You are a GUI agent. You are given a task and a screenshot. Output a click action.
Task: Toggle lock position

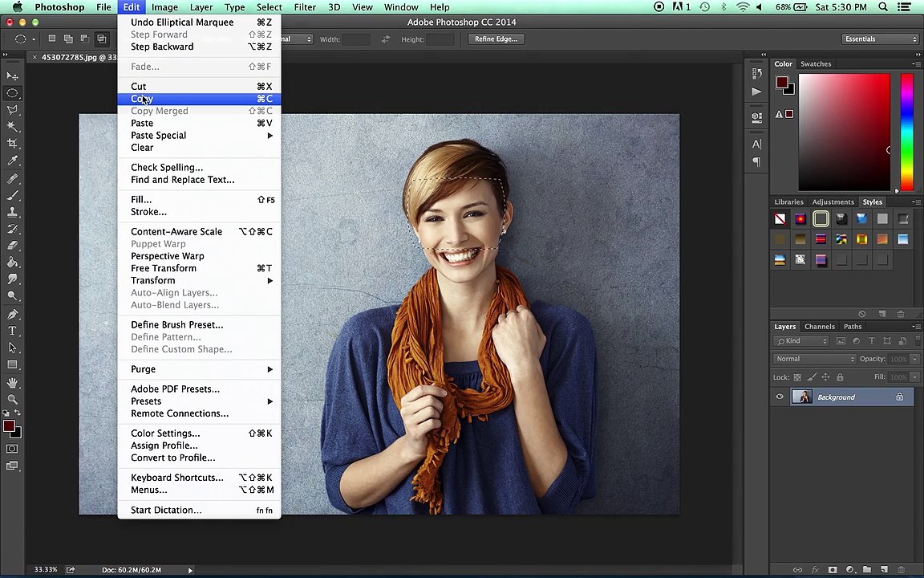pyautogui.click(x=825, y=377)
